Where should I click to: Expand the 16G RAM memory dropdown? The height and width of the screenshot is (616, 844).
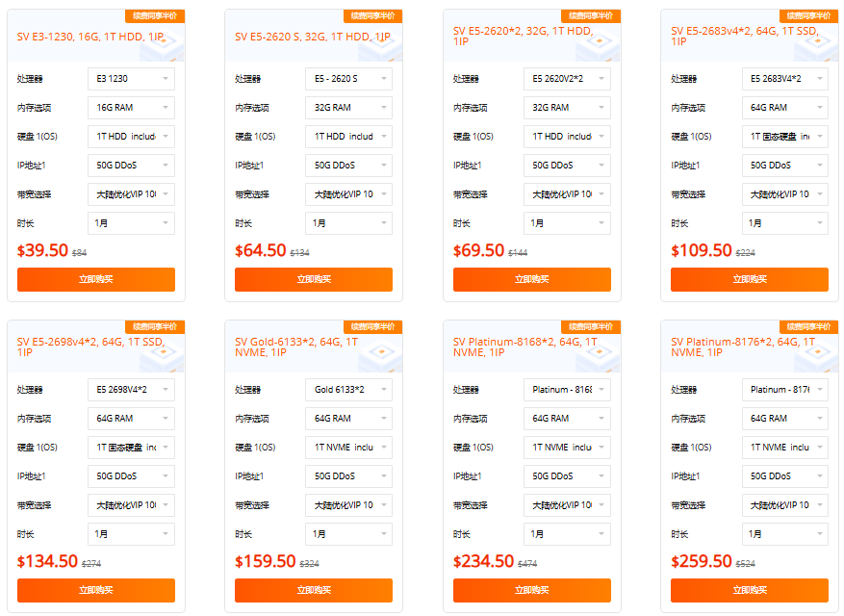coord(131,108)
